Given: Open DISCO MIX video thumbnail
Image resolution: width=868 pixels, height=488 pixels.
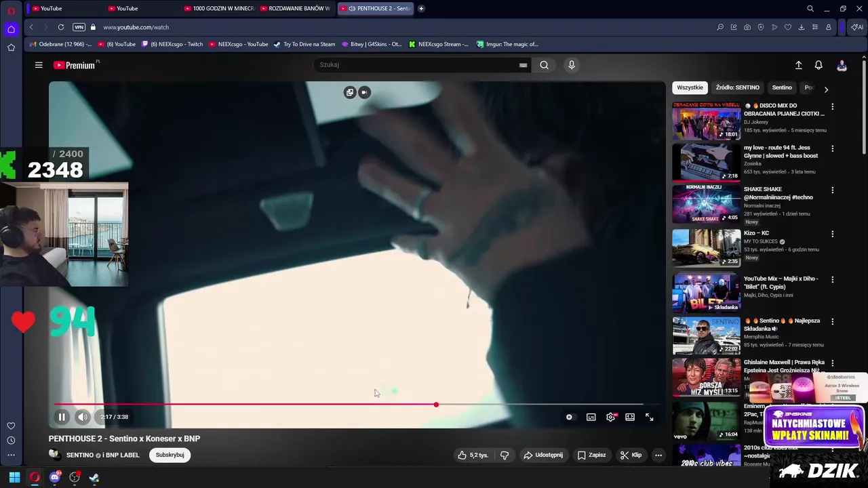Looking at the screenshot, I should point(706,121).
